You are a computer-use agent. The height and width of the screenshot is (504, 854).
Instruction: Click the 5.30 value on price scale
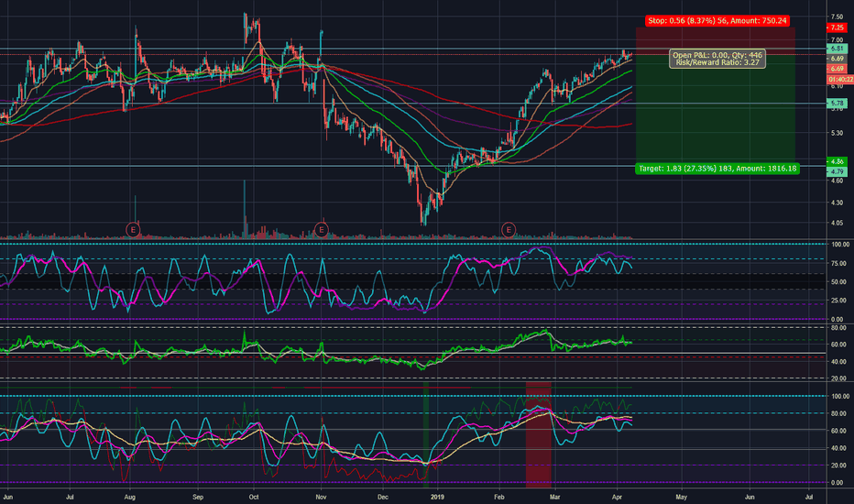[x=838, y=133]
